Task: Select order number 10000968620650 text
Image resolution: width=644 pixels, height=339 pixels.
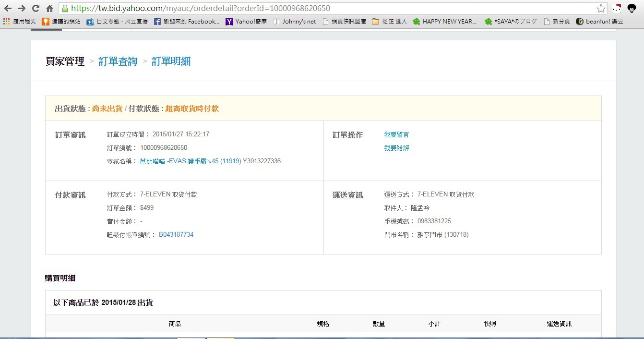Action: 164,148
